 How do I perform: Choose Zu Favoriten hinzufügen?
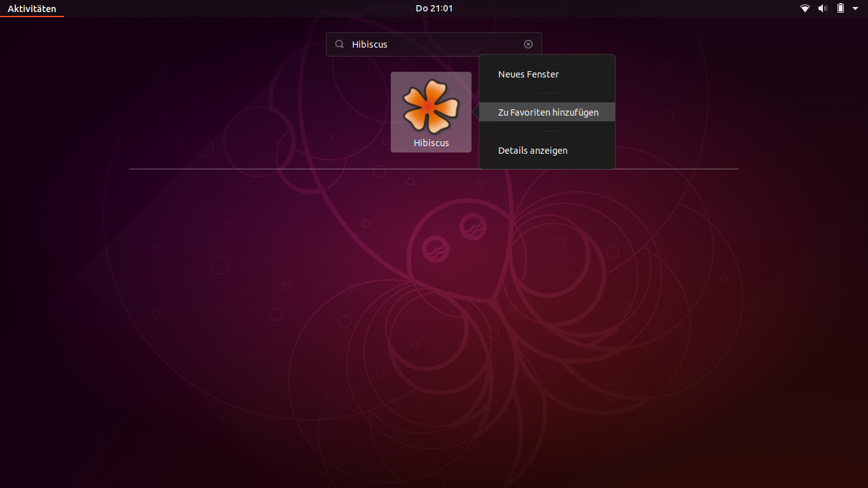pyautogui.click(x=547, y=112)
